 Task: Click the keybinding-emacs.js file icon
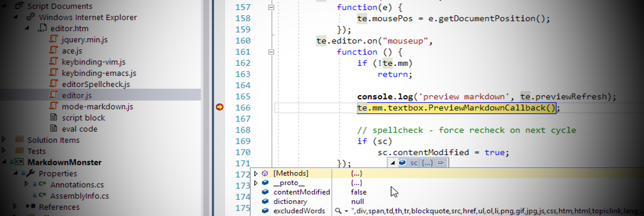(54, 73)
